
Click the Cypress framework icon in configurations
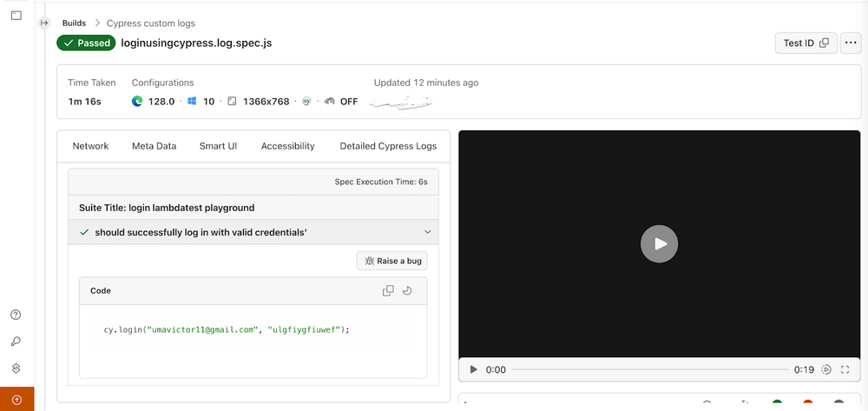(306, 102)
